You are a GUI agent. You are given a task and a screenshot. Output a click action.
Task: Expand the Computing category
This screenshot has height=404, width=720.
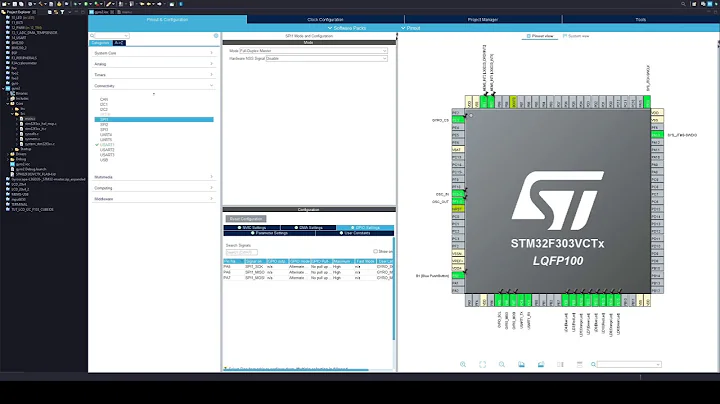(x=153, y=188)
